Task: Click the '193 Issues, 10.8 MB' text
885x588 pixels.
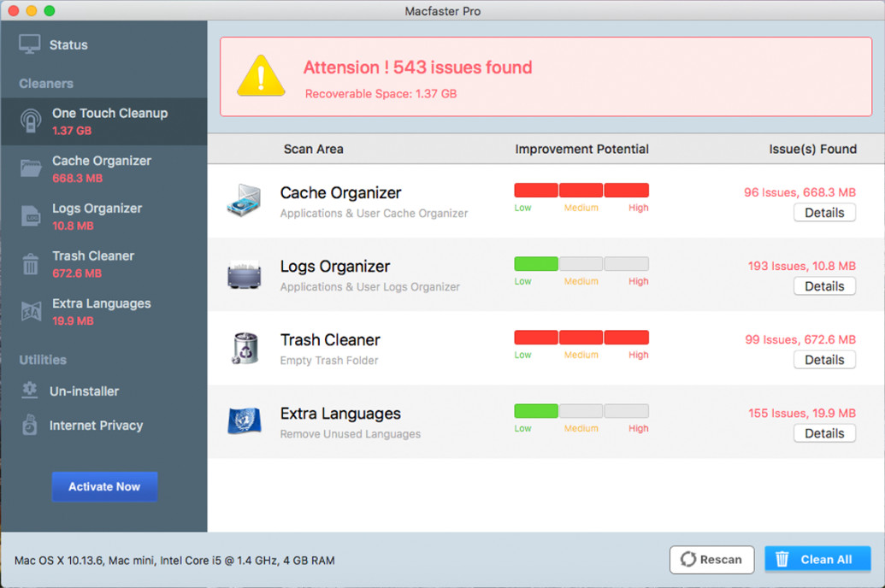Action: click(x=801, y=266)
